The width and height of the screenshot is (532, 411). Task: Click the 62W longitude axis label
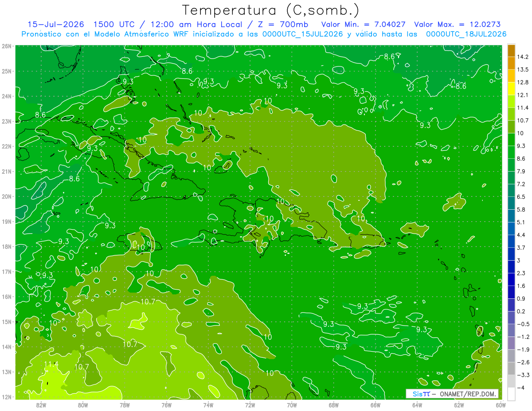click(459, 404)
